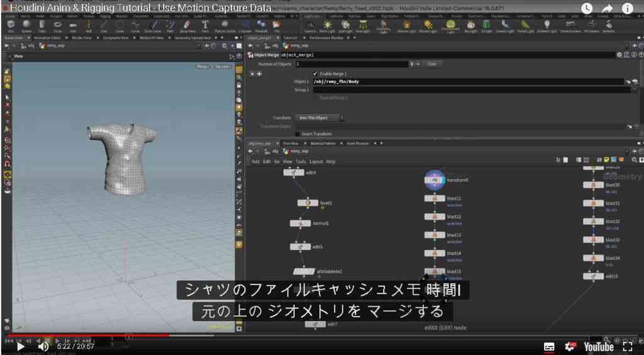Select the Camera shelf tool
Viewport: 644px width, 355px height.
(311, 26)
